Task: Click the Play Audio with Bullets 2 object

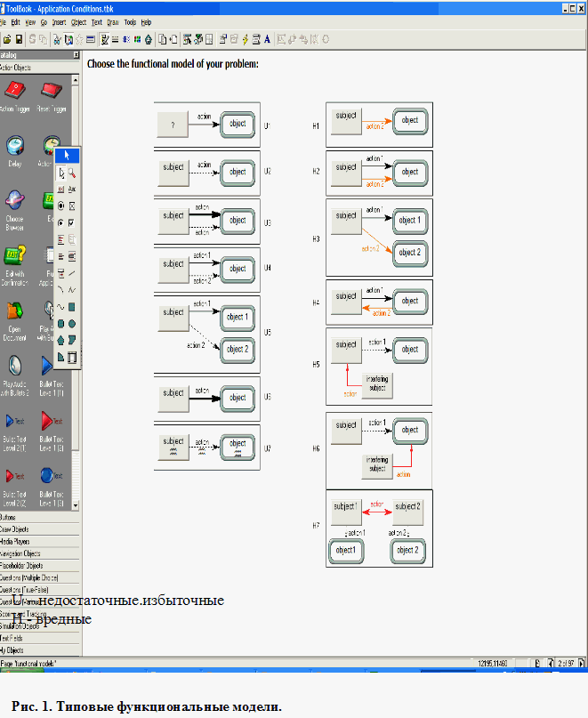Action: [x=14, y=375]
